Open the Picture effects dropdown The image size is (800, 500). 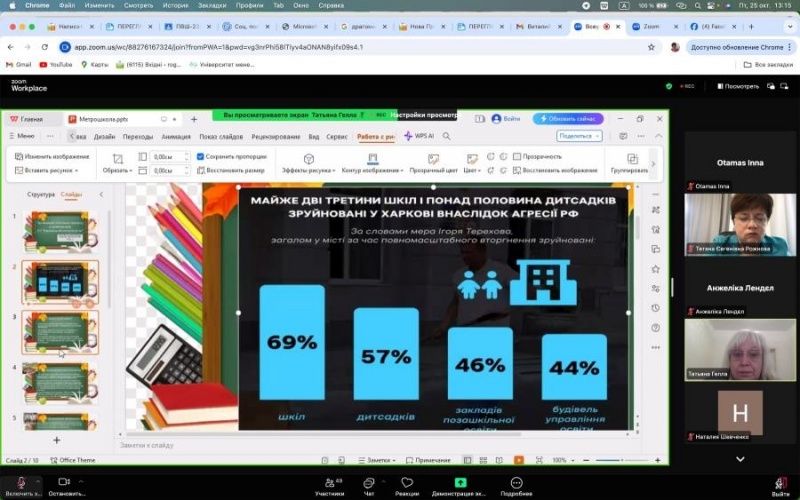click(309, 171)
